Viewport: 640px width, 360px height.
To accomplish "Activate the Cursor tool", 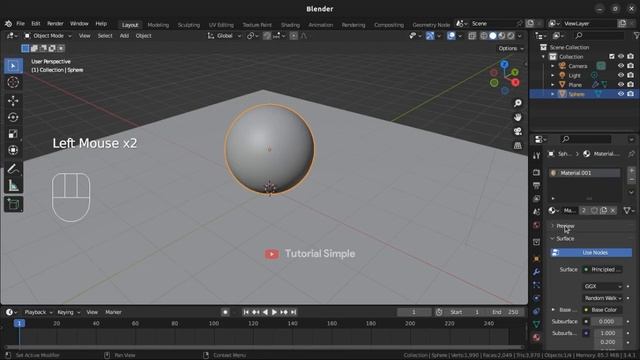I will [13, 82].
